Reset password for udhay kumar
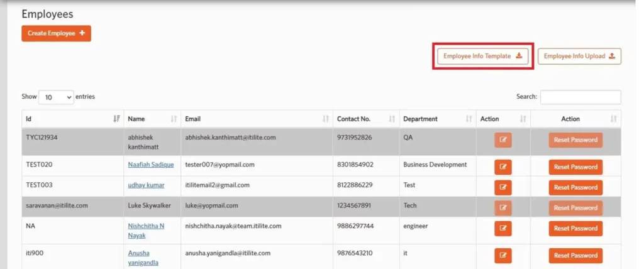The height and width of the screenshot is (269, 644). pyautogui.click(x=576, y=188)
